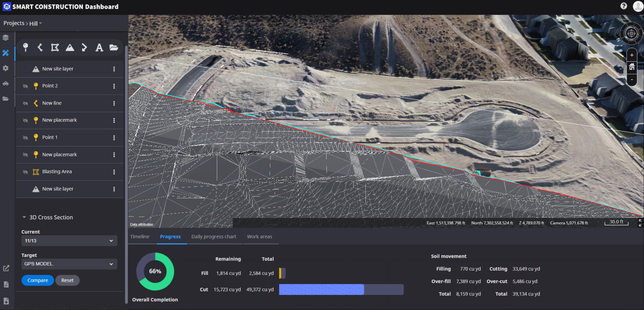Viewport: 644px width, 310px height.
Task: Click the Compare button
Action: pos(37,280)
